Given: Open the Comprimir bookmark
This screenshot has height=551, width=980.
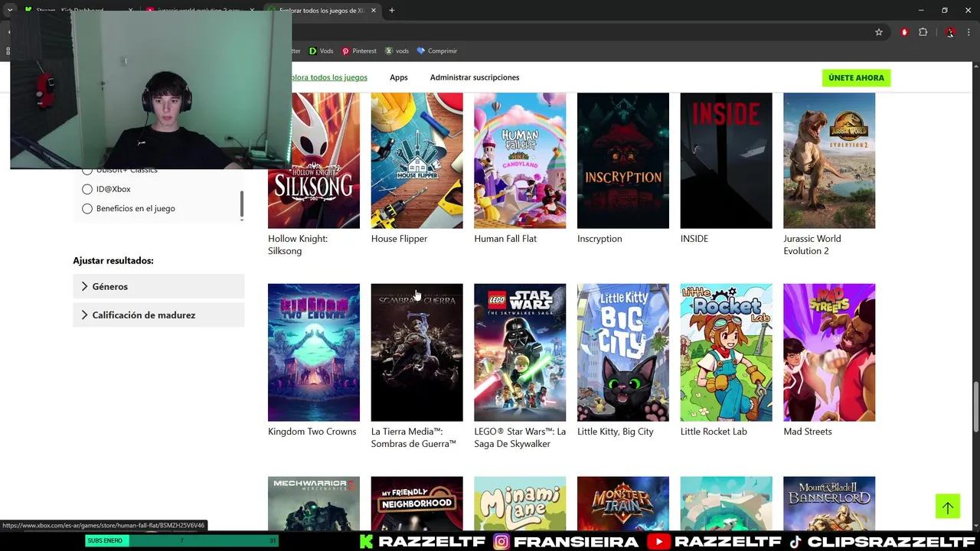Looking at the screenshot, I should 436,51.
